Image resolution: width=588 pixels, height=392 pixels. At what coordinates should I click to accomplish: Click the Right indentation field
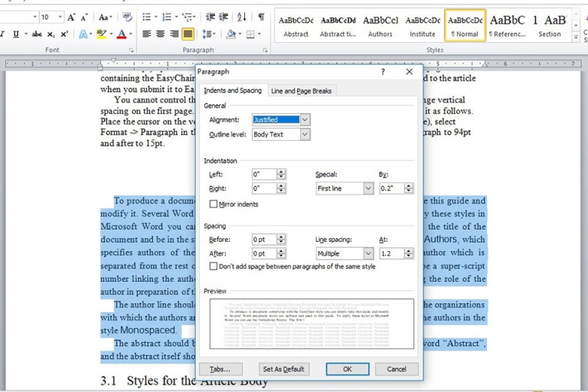coord(264,188)
